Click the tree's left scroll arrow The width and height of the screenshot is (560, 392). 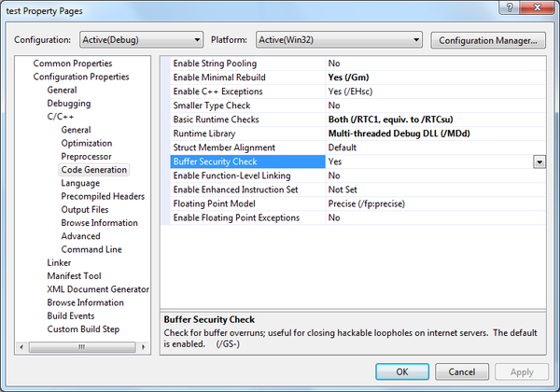click(x=21, y=347)
